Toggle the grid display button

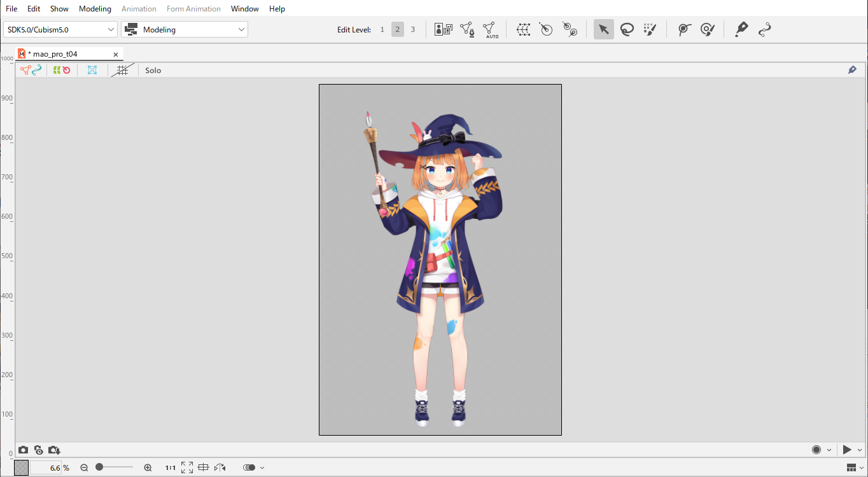tap(123, 71)
